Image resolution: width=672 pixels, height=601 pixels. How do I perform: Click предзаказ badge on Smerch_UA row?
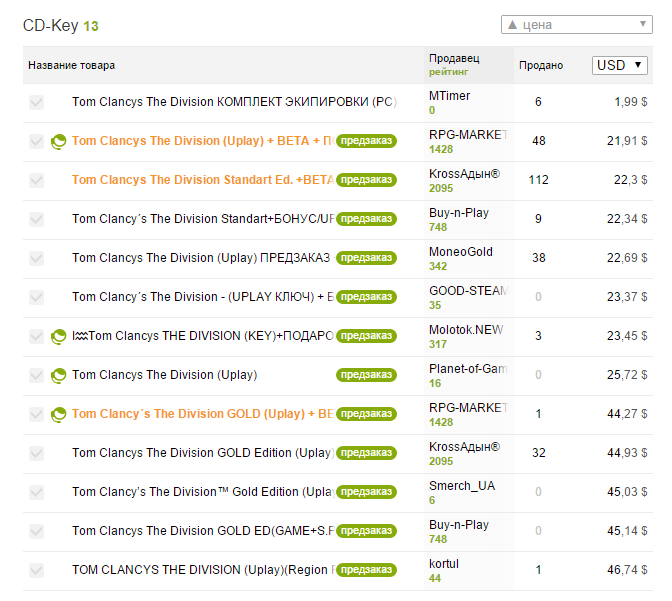tap(366, 492)
